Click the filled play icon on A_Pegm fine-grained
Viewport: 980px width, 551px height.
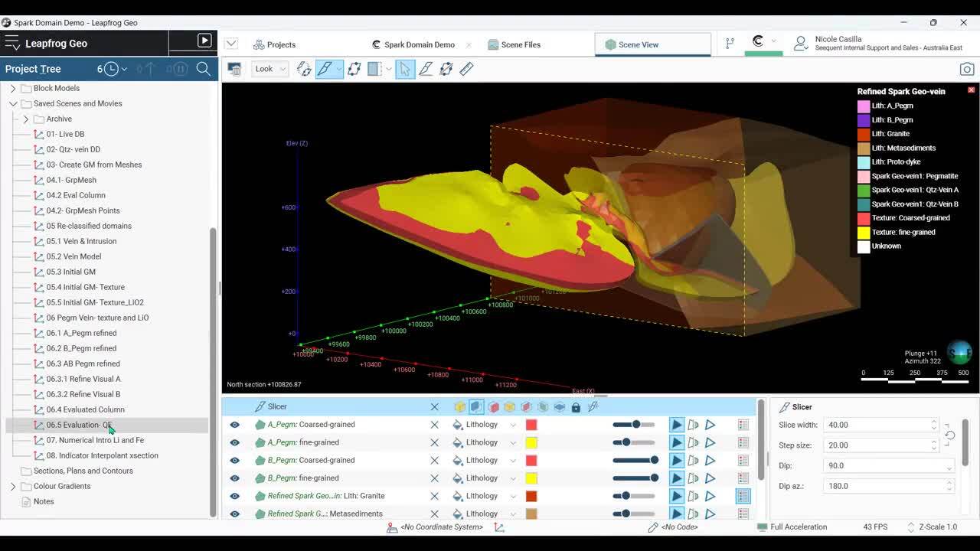tap(677, 442)
